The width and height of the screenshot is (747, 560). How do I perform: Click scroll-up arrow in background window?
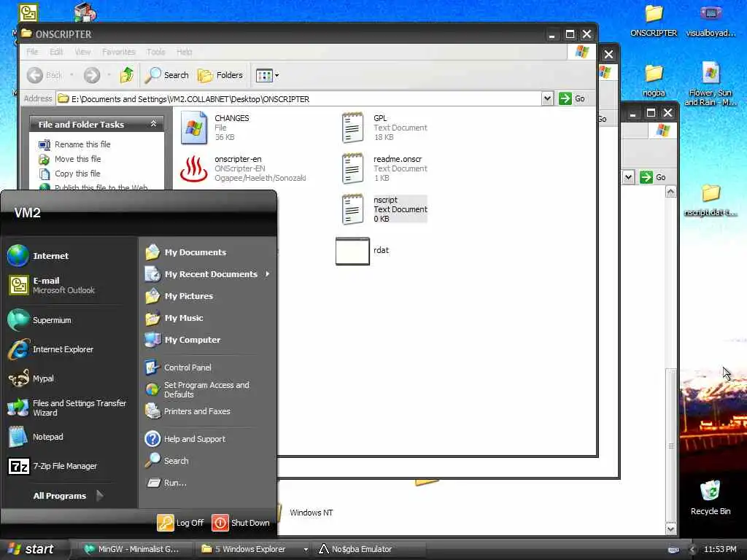coord(671,192)
